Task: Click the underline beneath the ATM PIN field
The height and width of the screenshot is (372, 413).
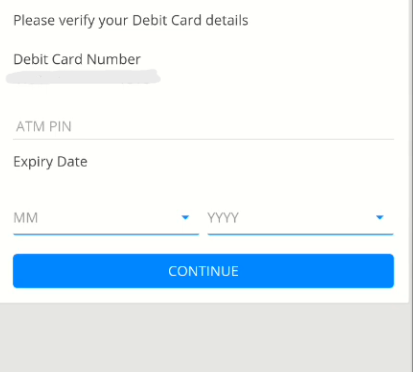Action: [x=203, y=139]
